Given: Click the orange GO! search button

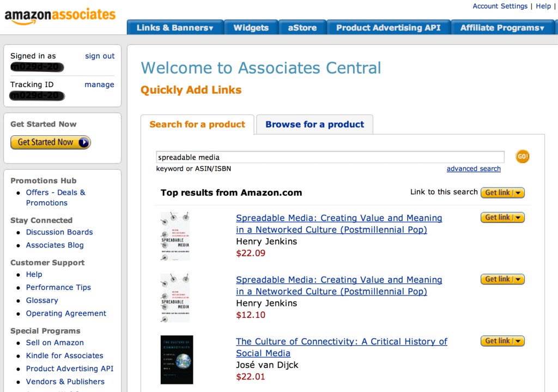Looking at the screenshot, I should click(522, 157).
